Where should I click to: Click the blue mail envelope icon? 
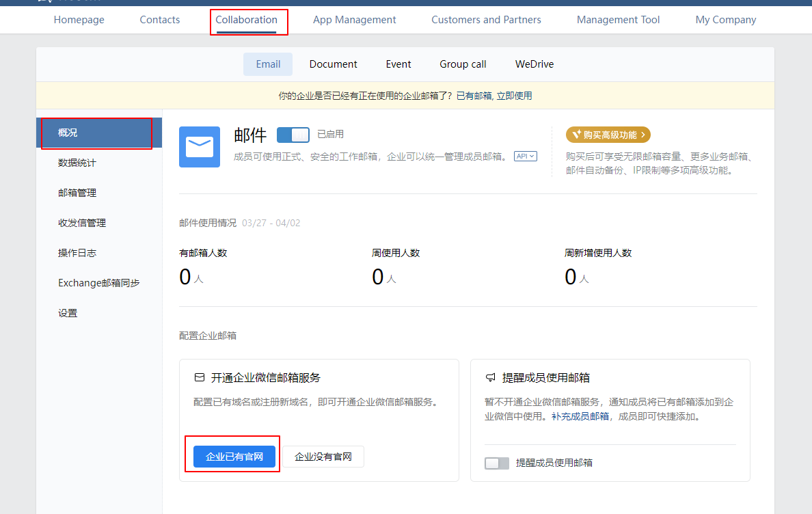[200, 147]
